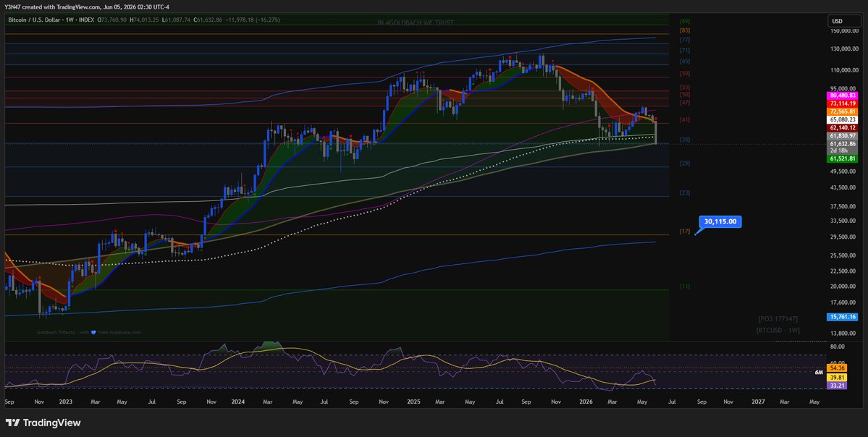Click the 61,632.86 last price label
The image size is (868, 437).
tap(843, 143)
